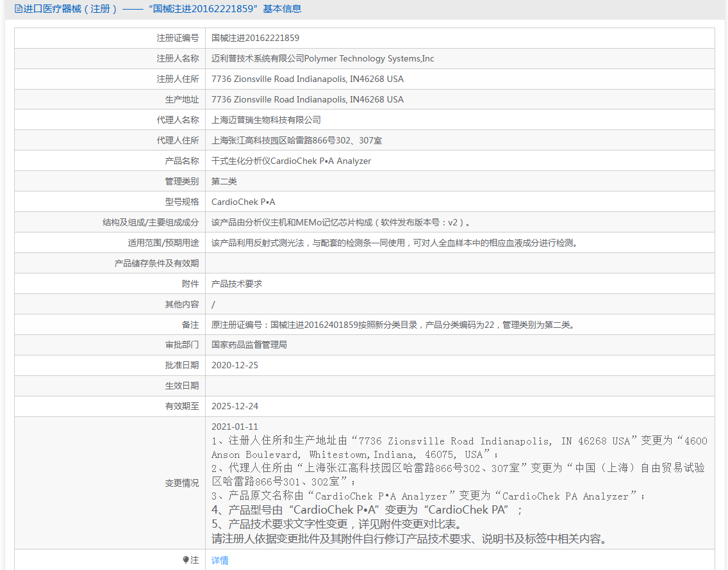Viewport: 728px width, 570px height.
Task: Click the 产品储存条件及有效期 label
Action: pyautogui.click(x=156, y=263)
